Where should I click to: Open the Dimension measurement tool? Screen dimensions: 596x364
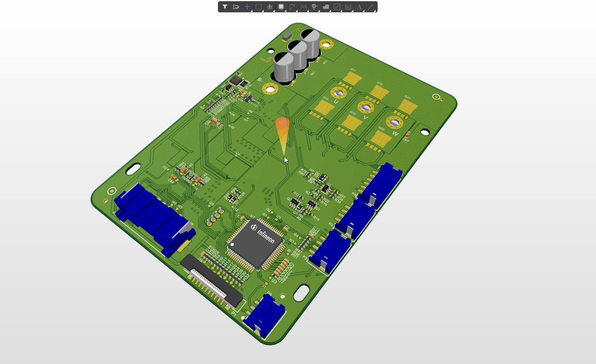[348, 7]
